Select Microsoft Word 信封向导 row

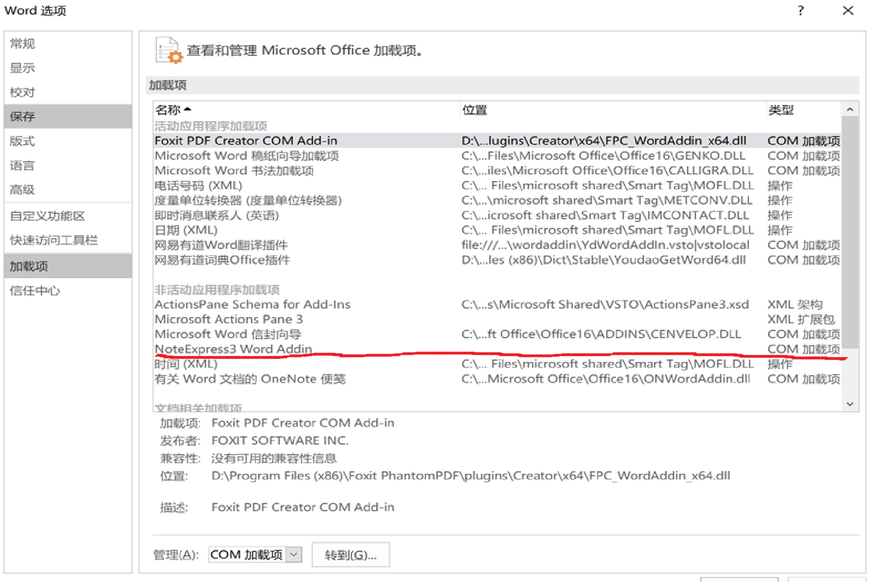tap(497, 334)
